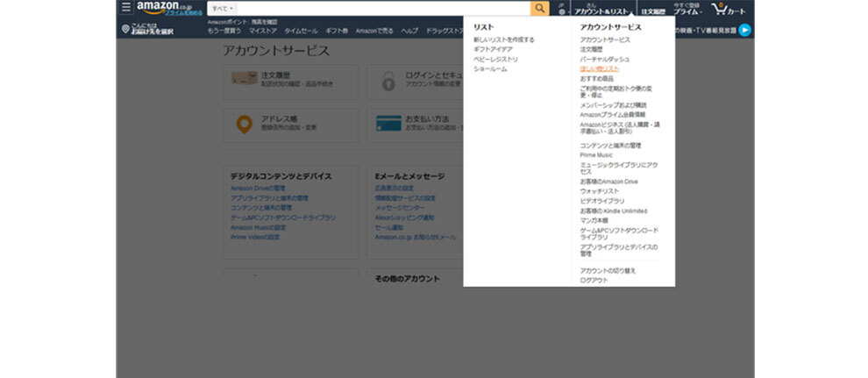Image resolution: width=868 pixels, height=378 pixels.
Task: Click 注文履歴 in the top header
Action: point(653,11)
